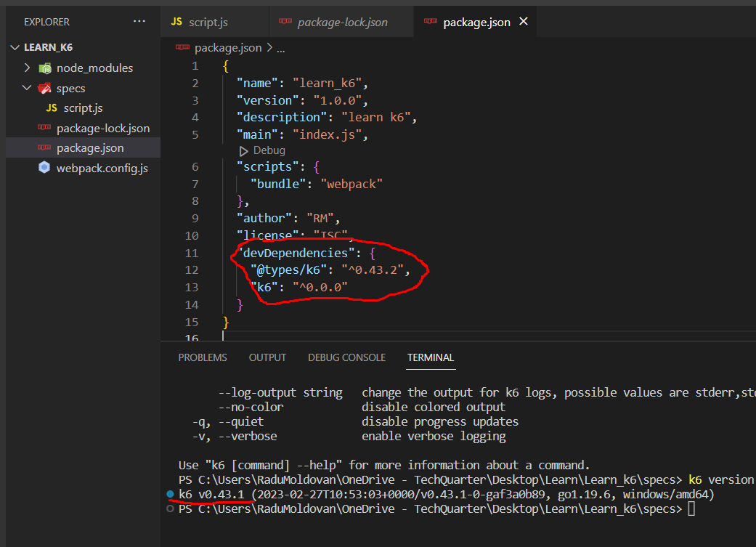The width and height of the screenshot is (756, 547).
Task: Click the k6 v0.43.1 version output line
Action: click(446, 495)
